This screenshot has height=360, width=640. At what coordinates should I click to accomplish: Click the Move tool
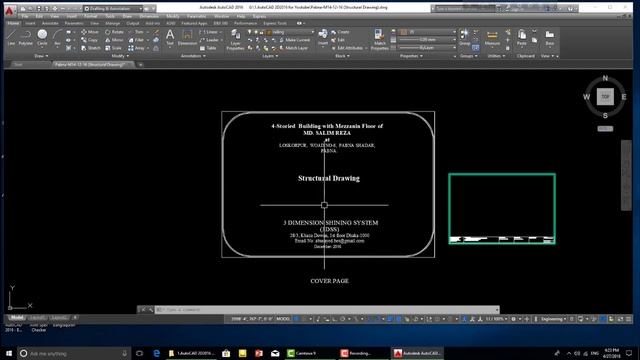coord(90,32)
